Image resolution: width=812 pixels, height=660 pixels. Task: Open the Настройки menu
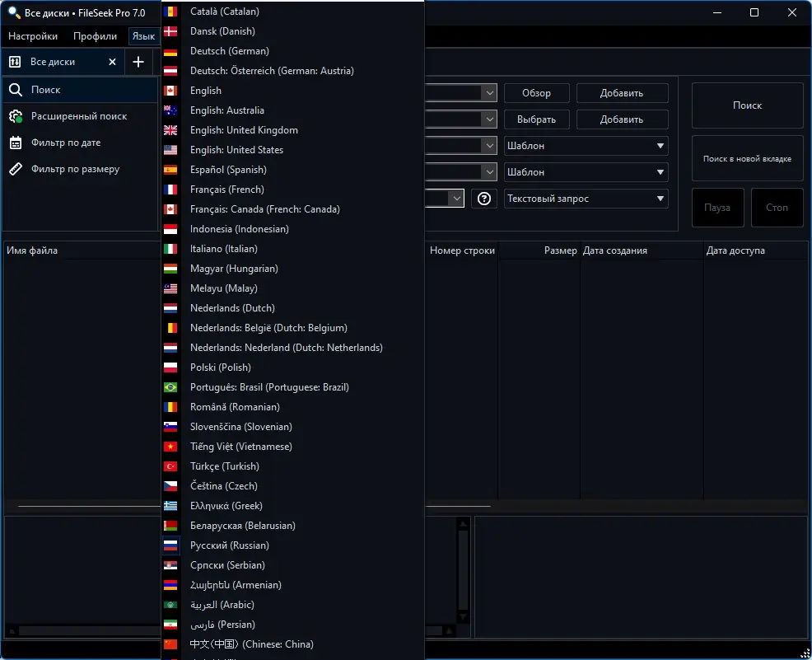coord(33,36)
